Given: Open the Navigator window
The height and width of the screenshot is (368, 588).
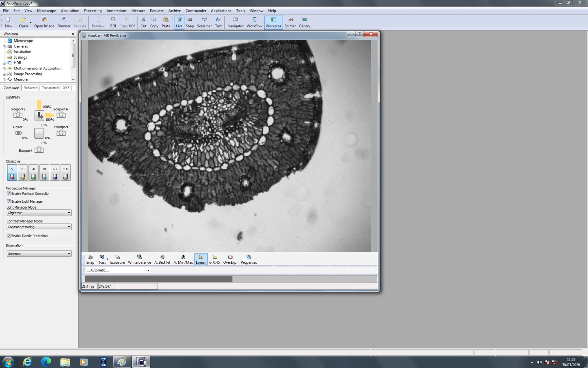Looking at the screenshot, I should (235, 22).
